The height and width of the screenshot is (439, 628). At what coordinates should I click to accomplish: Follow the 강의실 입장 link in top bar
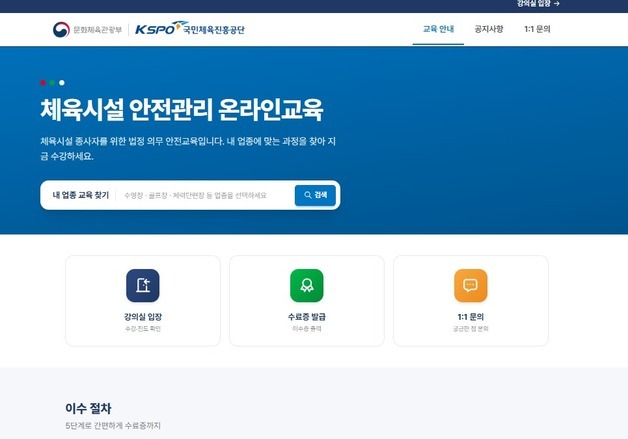(x=538, y=4)
